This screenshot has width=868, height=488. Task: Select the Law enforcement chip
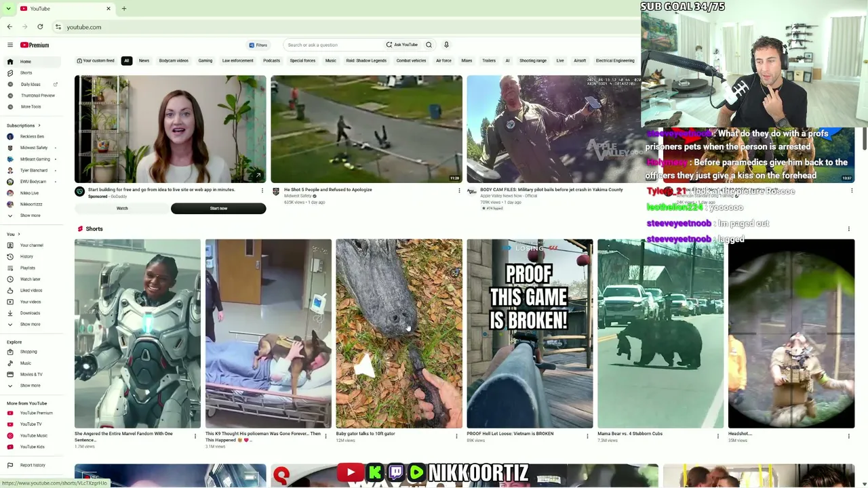pyautogui.click(x=237, y=61)
